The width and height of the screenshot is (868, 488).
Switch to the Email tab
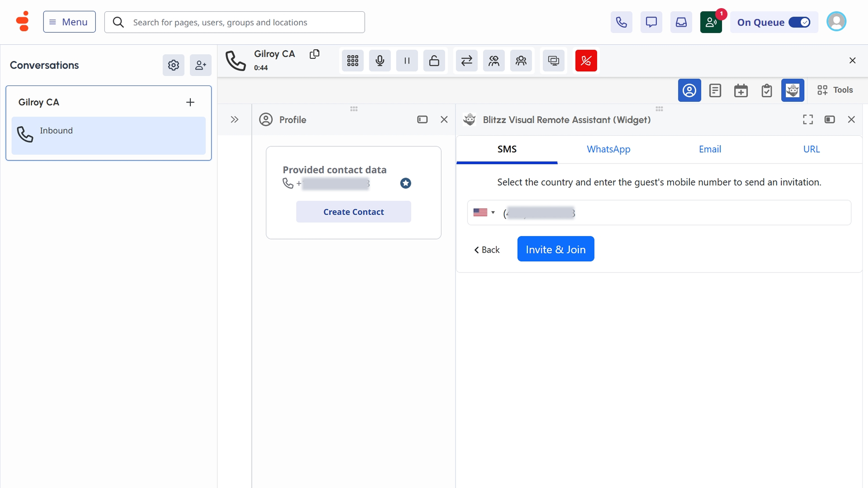(710, 149)
